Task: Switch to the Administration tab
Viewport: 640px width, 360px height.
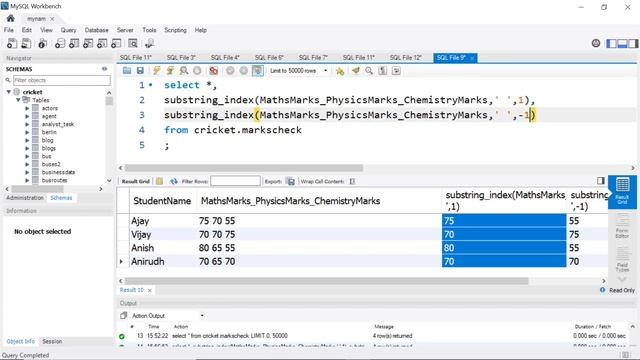Action: point(25,198)
